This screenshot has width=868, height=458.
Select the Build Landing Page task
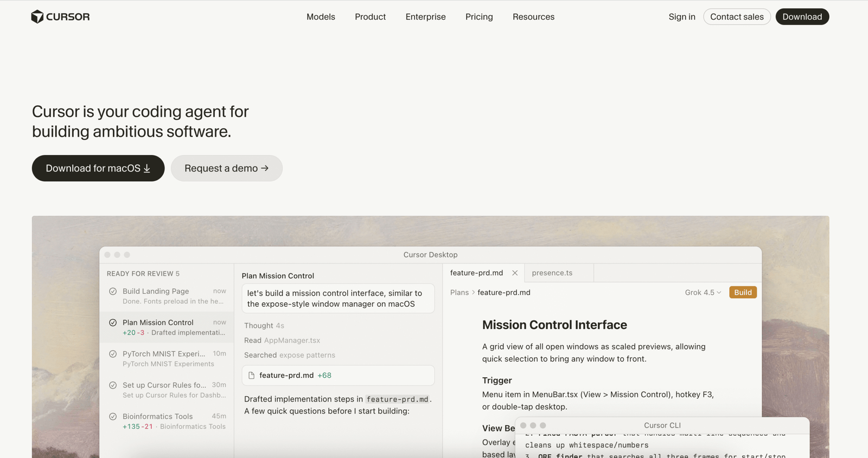pyautogui.click(x=167, y=296)
